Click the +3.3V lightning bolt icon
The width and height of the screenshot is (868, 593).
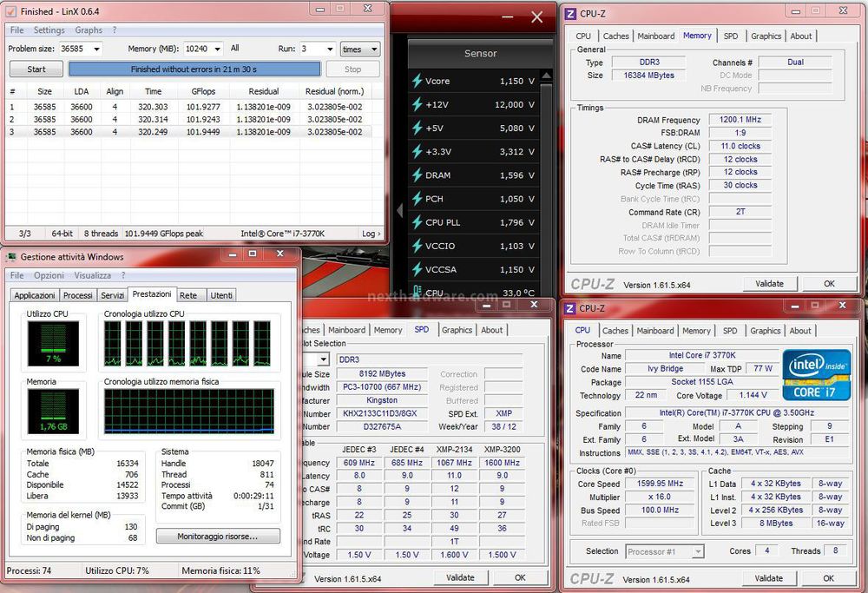[x=417, y=151]
